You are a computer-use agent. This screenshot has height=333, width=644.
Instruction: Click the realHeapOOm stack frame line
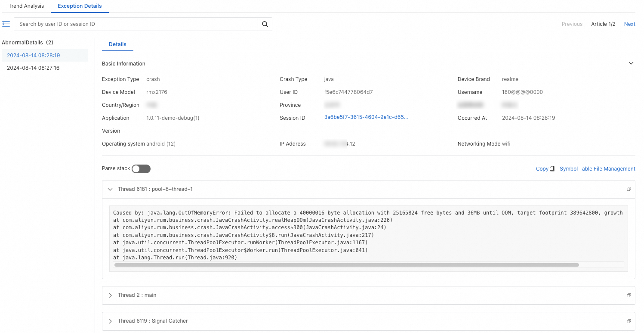coord(253,220)
